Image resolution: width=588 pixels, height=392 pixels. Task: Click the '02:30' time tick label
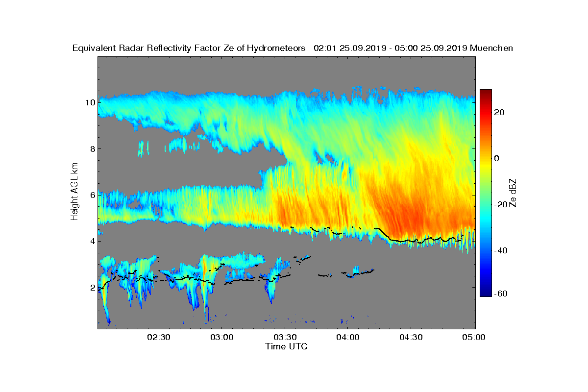click(158, 337)
